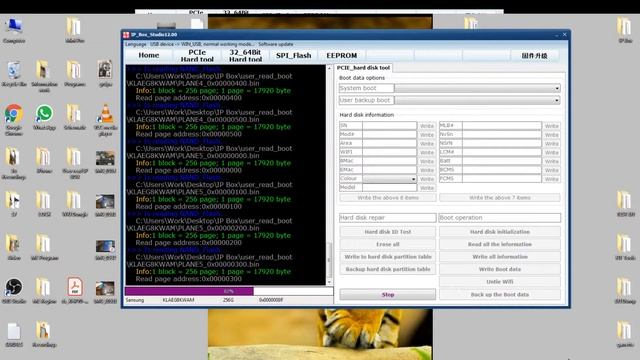The height and width of the screenshot is (360, 640).
Task: Focus the SN input field
Action: 389,126
